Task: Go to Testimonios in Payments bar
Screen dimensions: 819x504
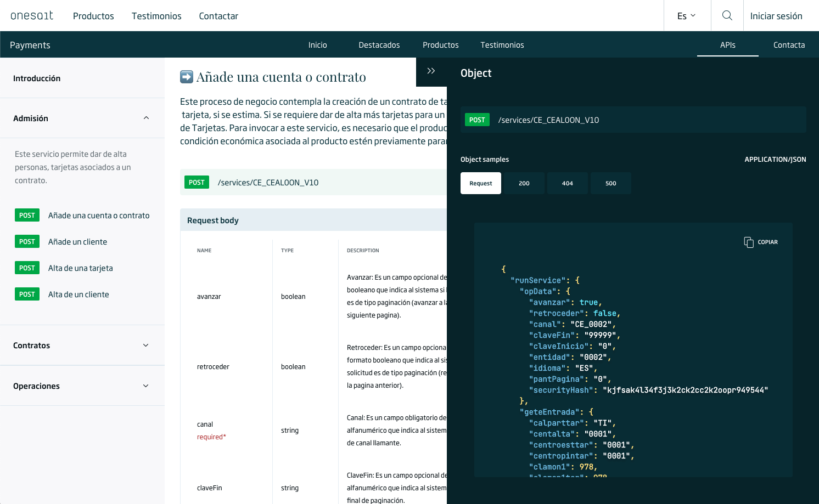Action: click(x=502, y=45)
